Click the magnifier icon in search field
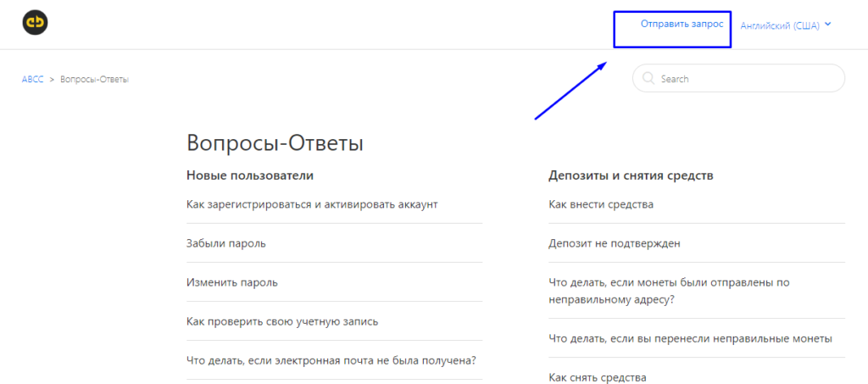The height and width of the screenshot is (384, 868). (x=648, y=79)
